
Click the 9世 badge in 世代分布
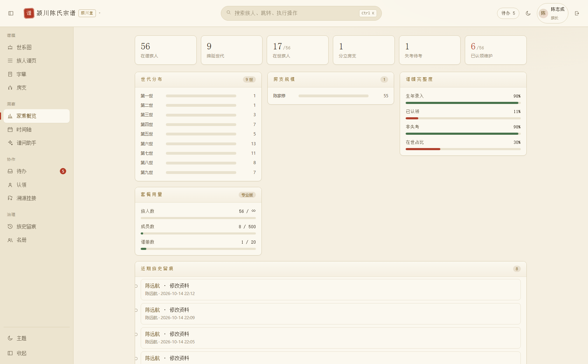click(249, 79)
